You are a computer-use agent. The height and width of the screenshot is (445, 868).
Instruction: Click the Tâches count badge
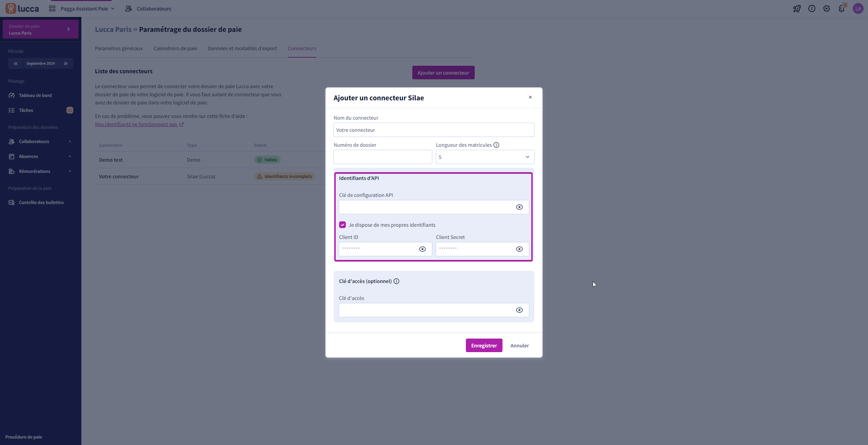click(70, 110)
